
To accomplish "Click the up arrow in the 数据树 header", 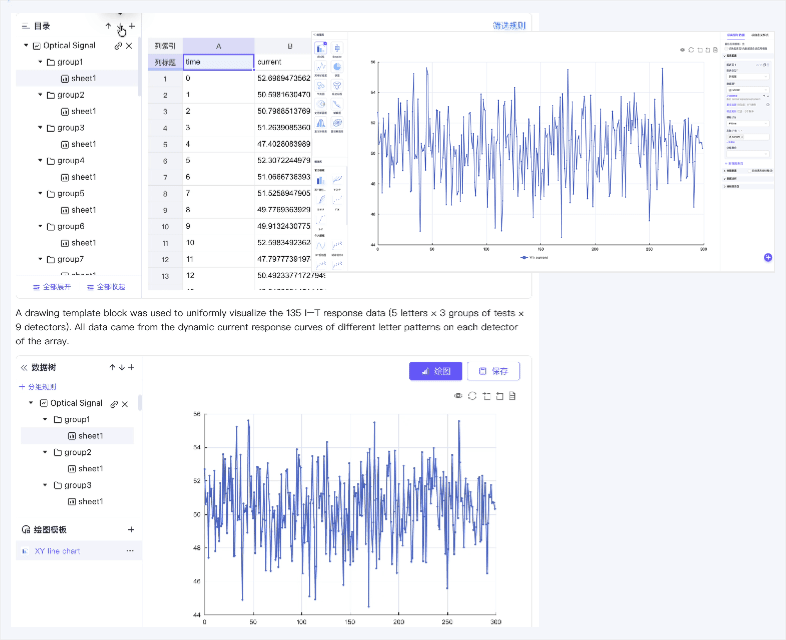I will pos(112,367).
